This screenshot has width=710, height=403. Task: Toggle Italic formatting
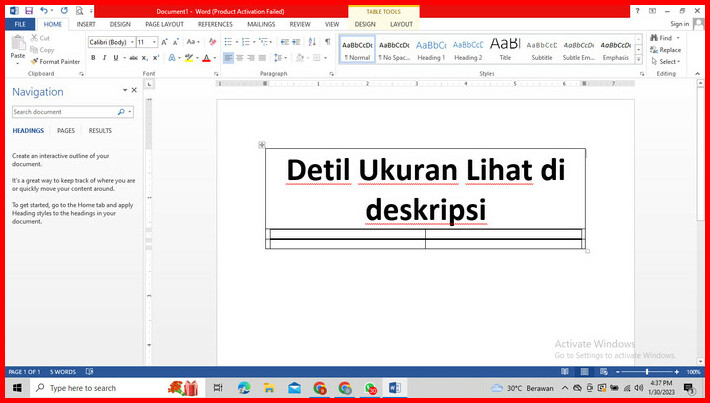pyautogui.click(x=105, y=58)
